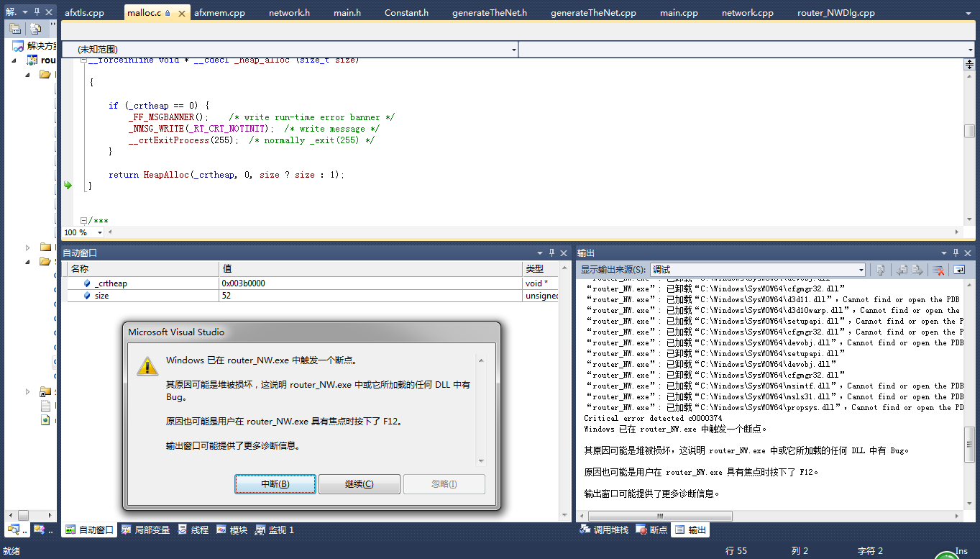Switch to afxtls.cpp tab

(84, 13)
